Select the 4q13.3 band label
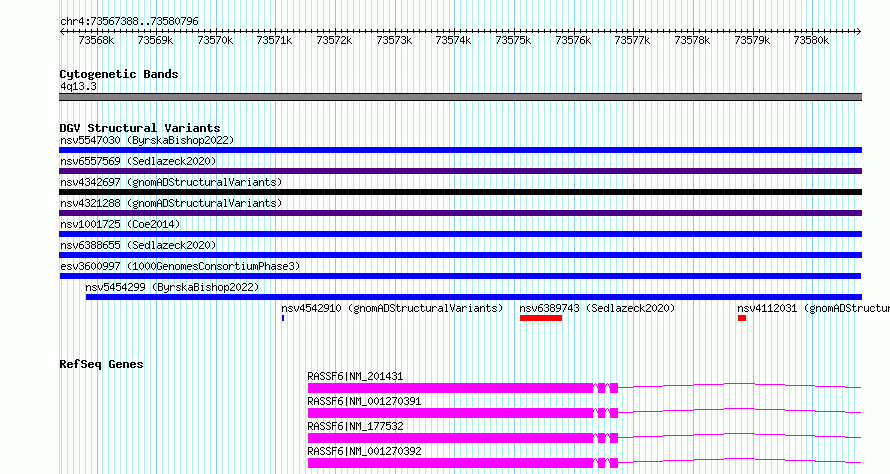The height and width of the screenshot is (474, 890). coord(78,86)
